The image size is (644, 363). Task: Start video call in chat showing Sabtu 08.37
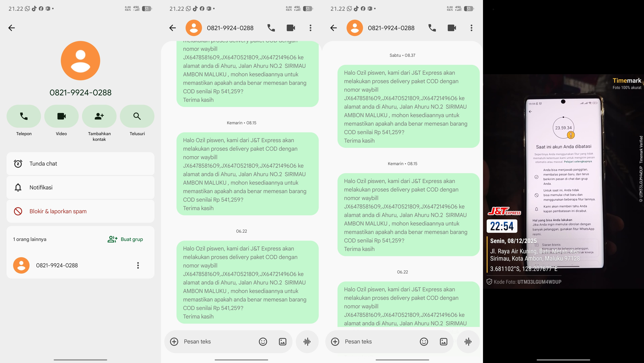pyautogui.click(x=452, y=28)
